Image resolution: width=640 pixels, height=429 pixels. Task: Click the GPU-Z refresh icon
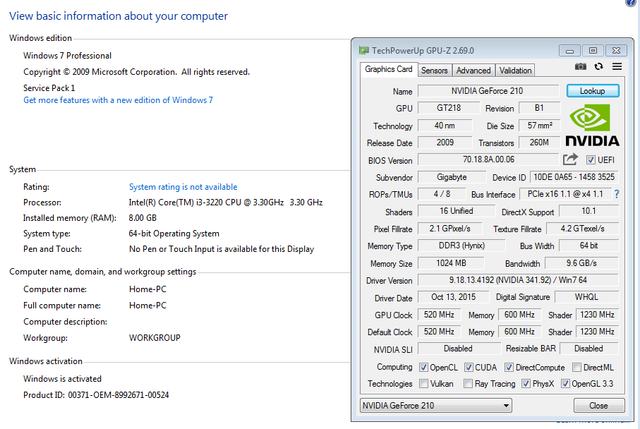pyautogui.click(x=598, y=67)
